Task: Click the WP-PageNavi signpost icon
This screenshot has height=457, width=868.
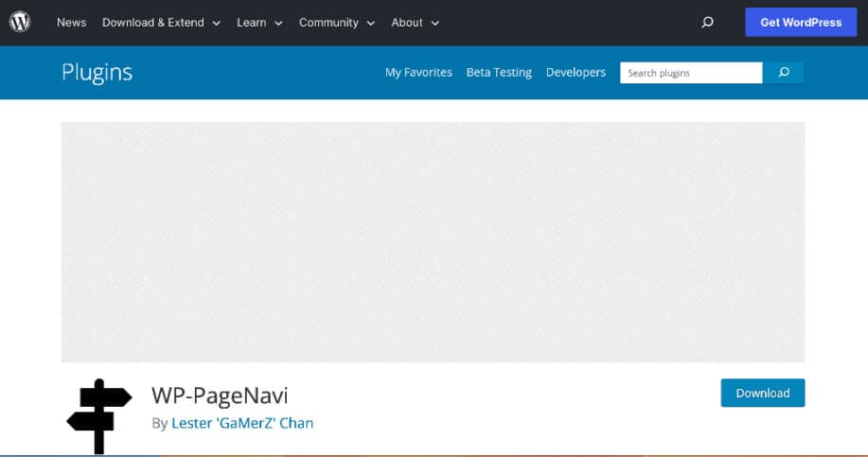Action: point(99,416)
